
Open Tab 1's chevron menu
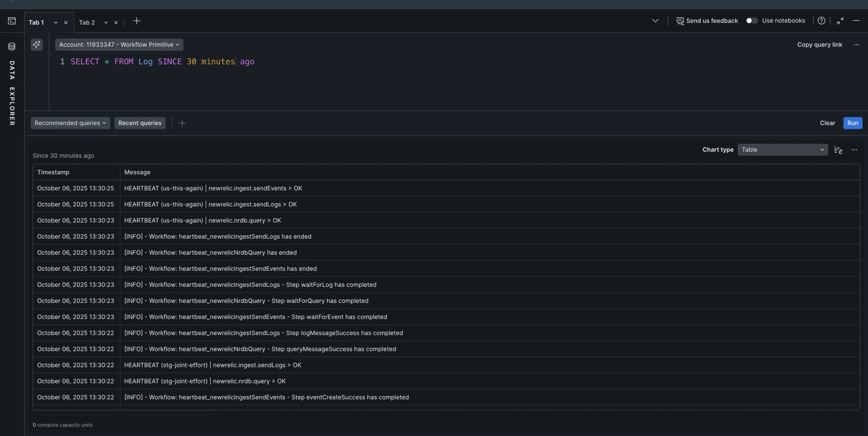point(55,22)
